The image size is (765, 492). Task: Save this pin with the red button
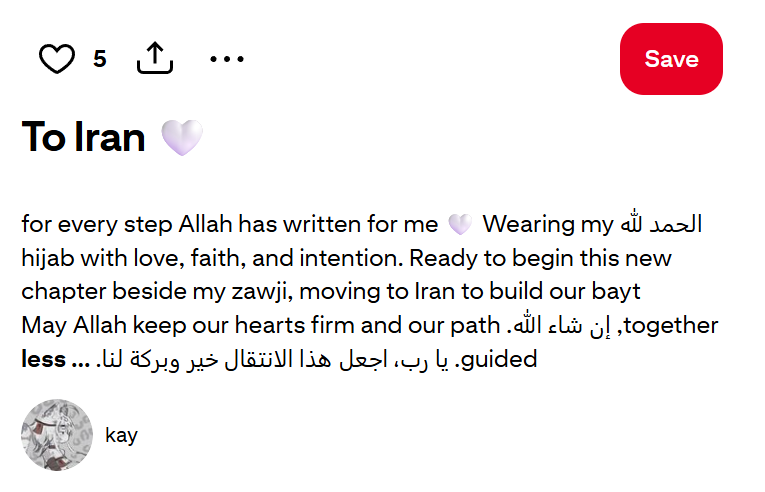click(x=671, y=59)
